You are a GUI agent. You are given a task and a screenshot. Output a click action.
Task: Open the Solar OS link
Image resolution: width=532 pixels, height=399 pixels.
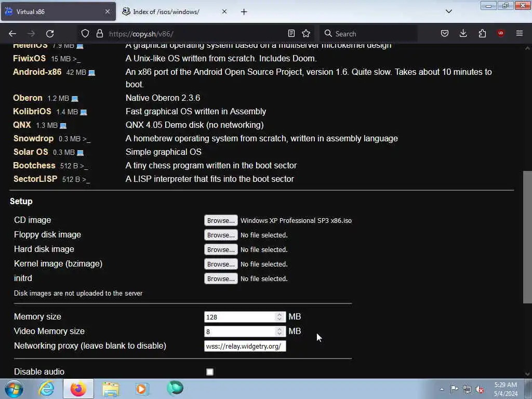(x=31, y=152)
